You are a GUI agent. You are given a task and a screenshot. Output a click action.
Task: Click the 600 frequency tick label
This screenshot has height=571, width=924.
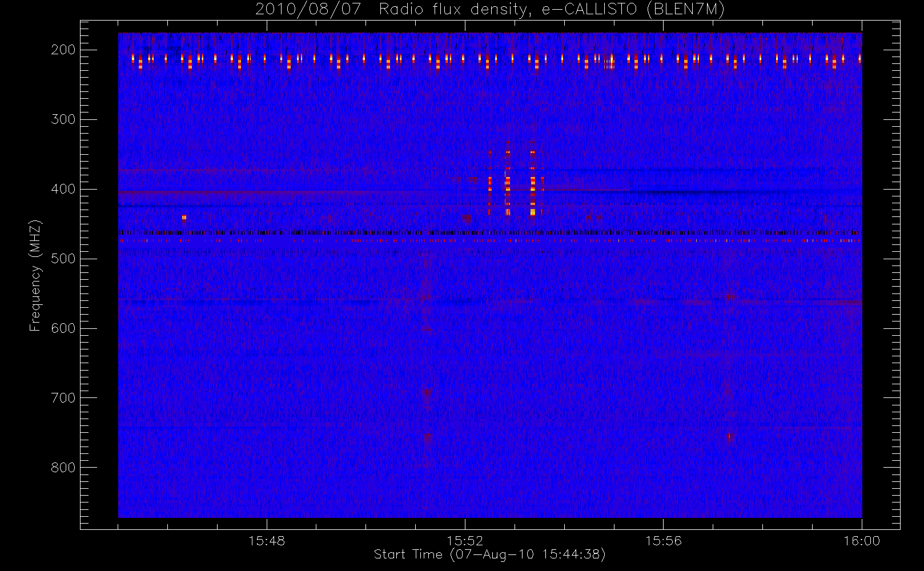coord(63,328)
